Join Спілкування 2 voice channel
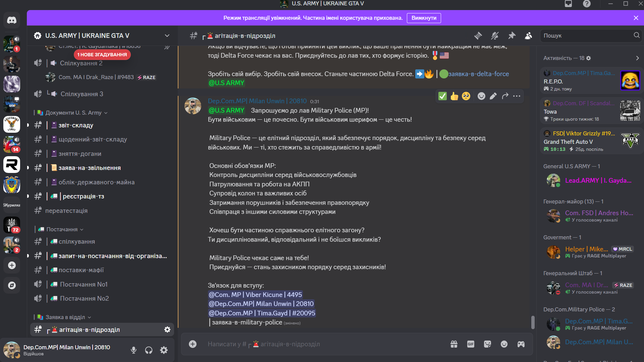Image resolution: width=644 pixels, height=362 pixels. 102,63
